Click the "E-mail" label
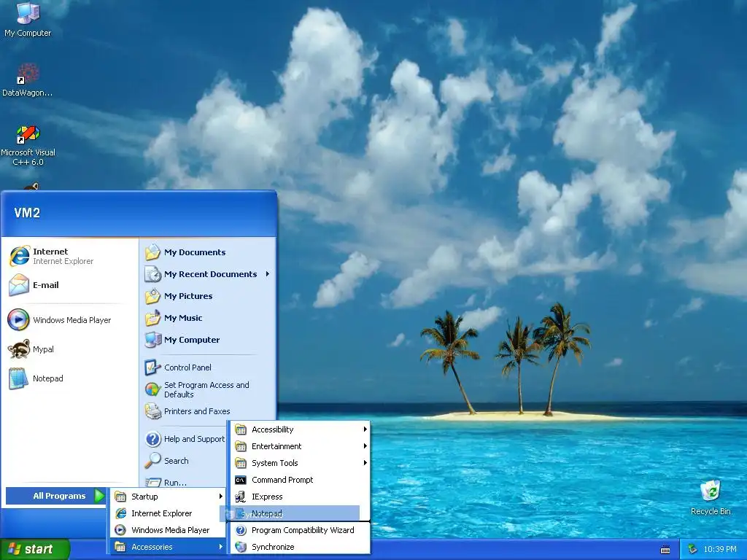The height and width of the screenshot is (560, 747). point(46,285)
